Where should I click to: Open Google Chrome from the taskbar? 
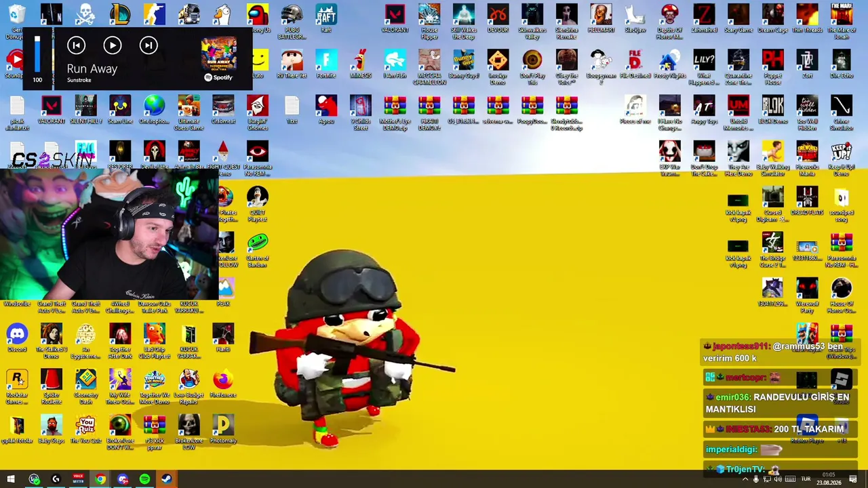(x=100, y=479)
